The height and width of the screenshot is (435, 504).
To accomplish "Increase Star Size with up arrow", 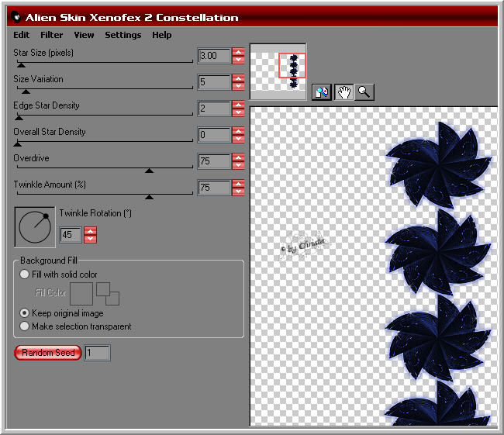I will click(x=238, y=52).
